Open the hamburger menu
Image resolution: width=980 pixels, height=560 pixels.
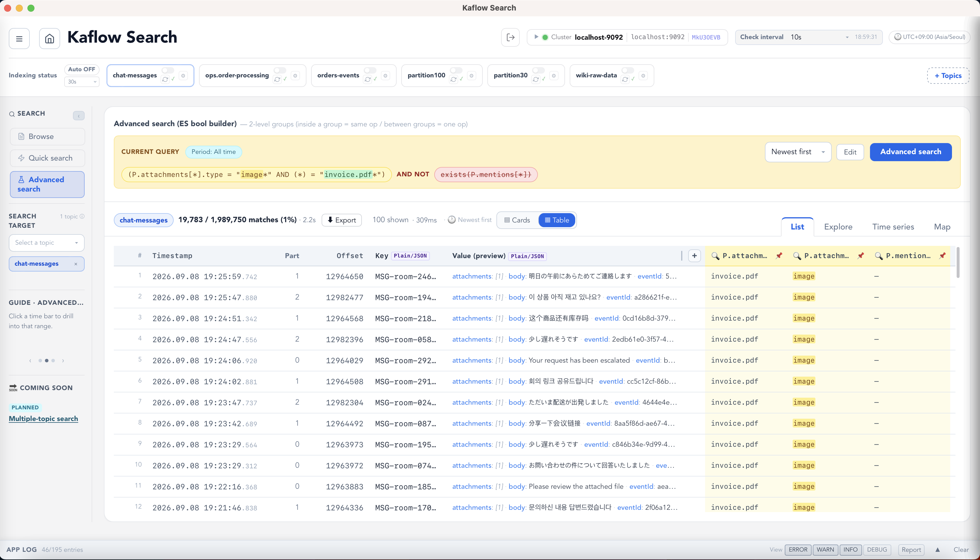19,39
